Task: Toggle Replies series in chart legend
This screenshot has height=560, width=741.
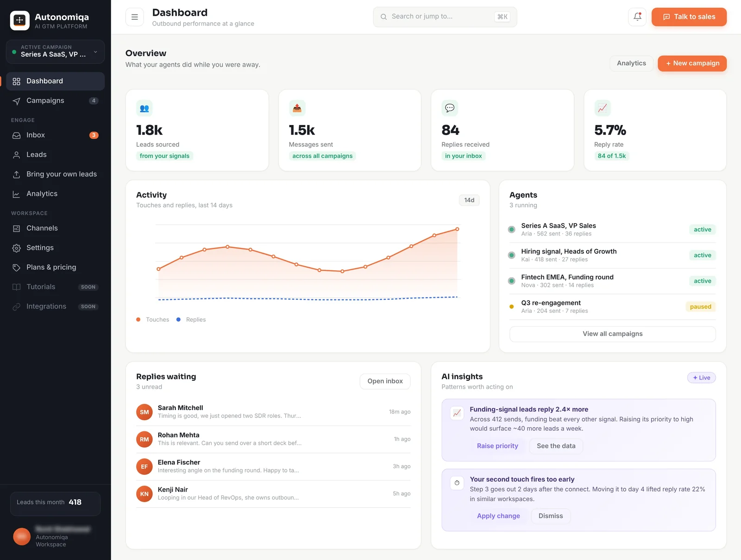Action: (x=191, y=320)
